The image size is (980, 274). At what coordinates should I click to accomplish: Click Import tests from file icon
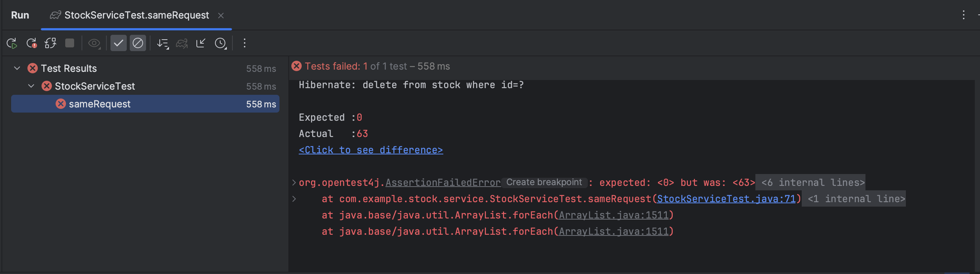tap(201, 43)
